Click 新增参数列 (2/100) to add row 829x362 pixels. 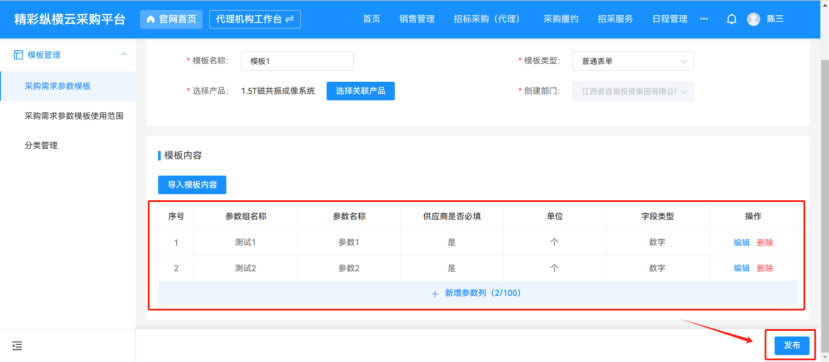point(477,293)
